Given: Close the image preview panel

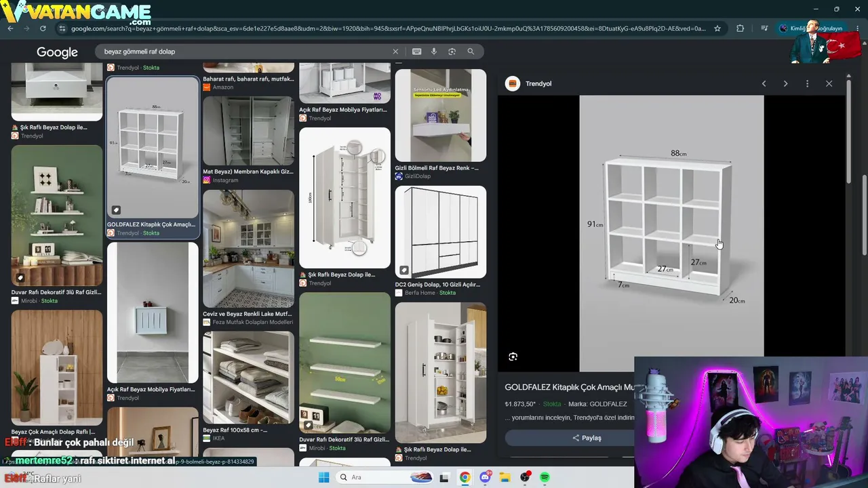Looking at the screenshot, I should [829, 83].
